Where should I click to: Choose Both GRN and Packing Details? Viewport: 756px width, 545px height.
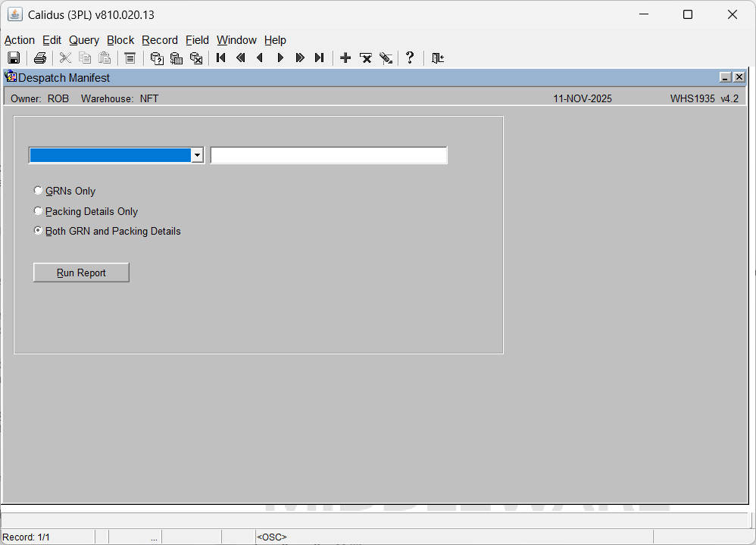pos(39,231)
